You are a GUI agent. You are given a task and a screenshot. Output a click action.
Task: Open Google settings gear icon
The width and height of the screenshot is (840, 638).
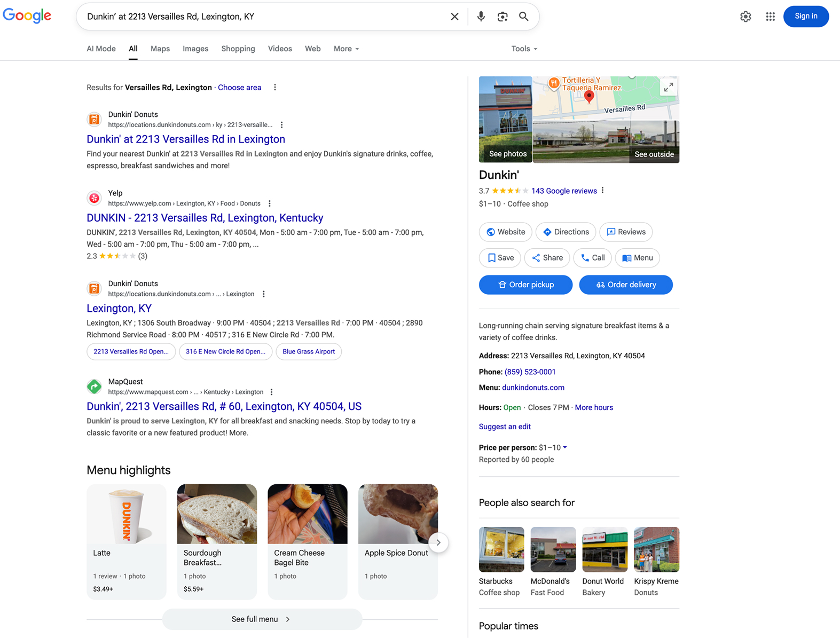coord(745,17)
